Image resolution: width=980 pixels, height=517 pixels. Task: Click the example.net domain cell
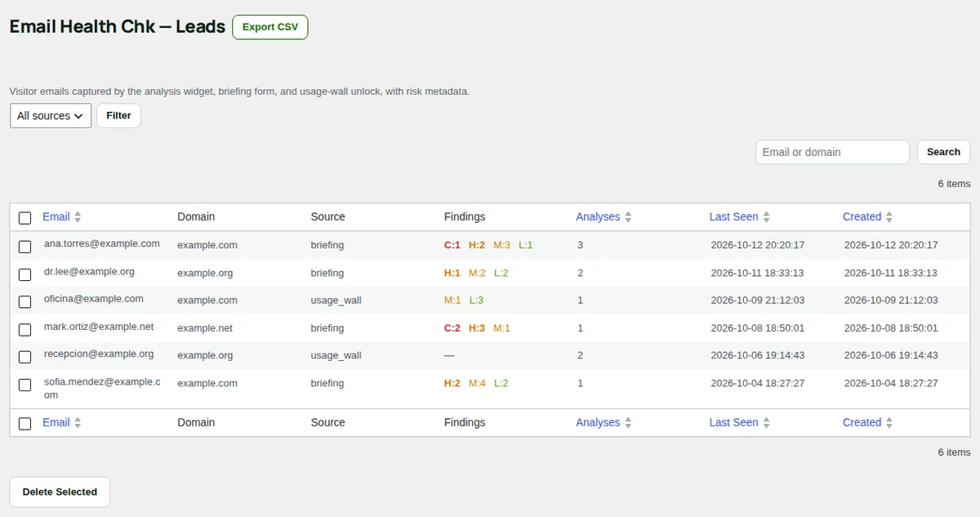(205, 328)
